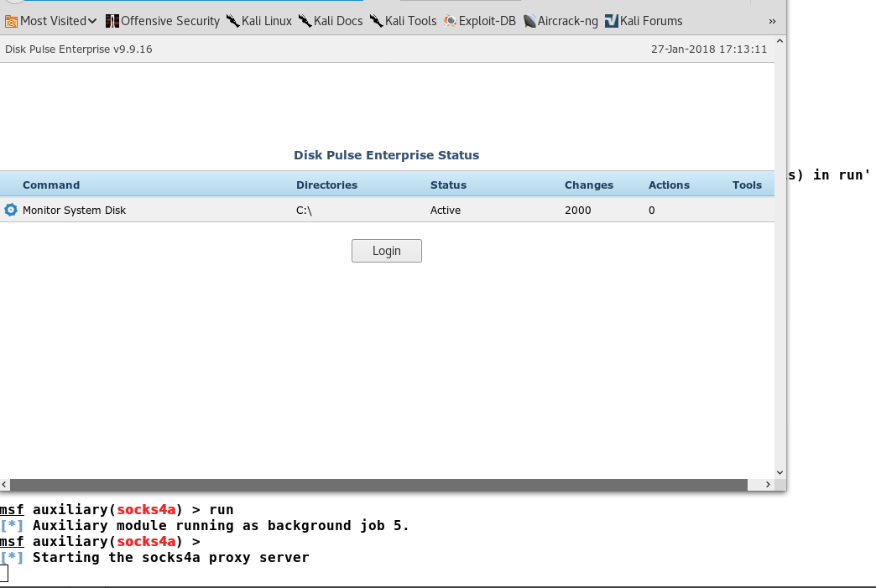Show more bookmarks with the double-chevron
Image resolution: width=876 pixels, height=588 pixels.
pos(772,21)
